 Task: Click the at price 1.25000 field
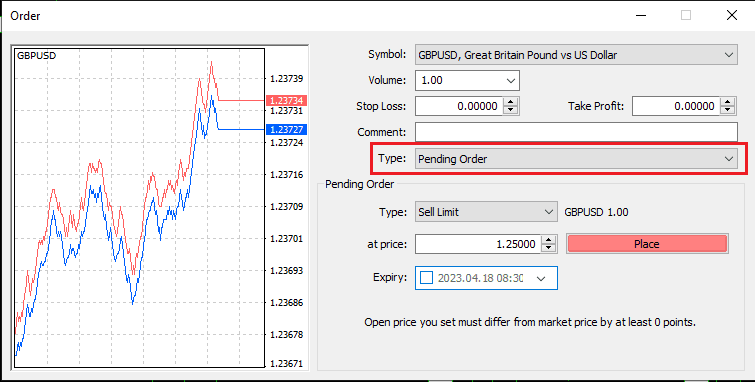478,244
